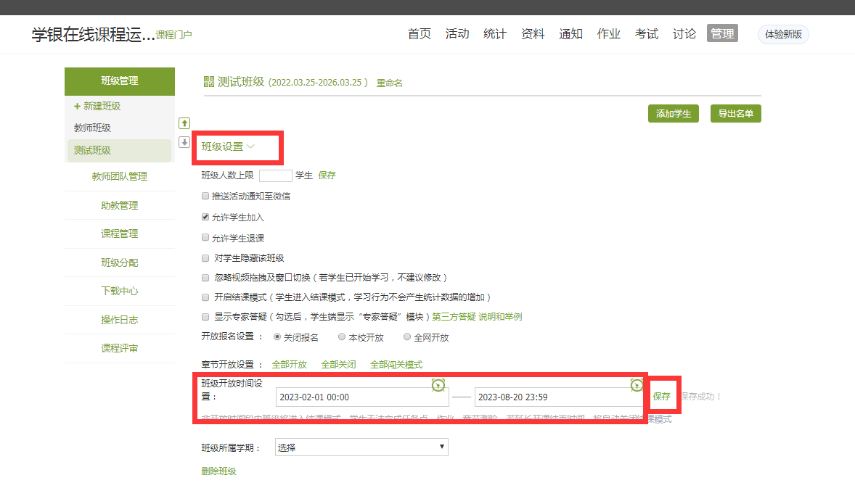Click the grid icon beside 测试班级 title
The image size is (855, 504).
209,82
